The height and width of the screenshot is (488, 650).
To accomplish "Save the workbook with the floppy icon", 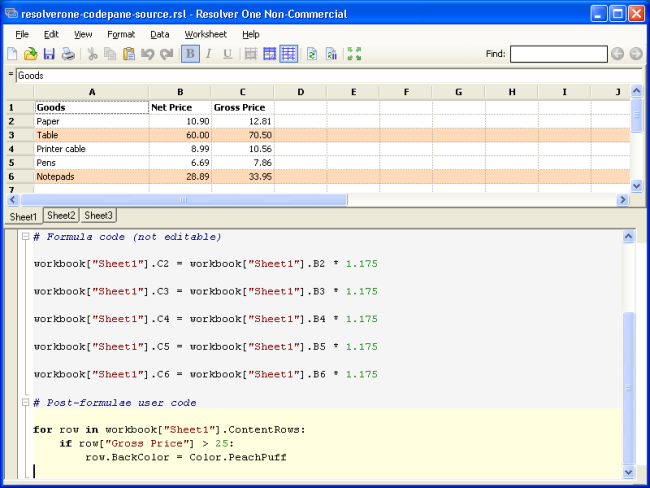I will (49, 54).
